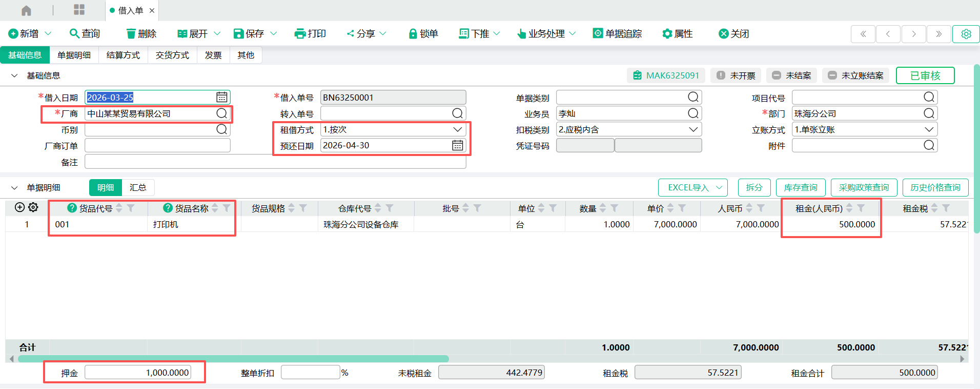Switch detail view to 汇总
The image size is (980, 389).
pos(137,188)
